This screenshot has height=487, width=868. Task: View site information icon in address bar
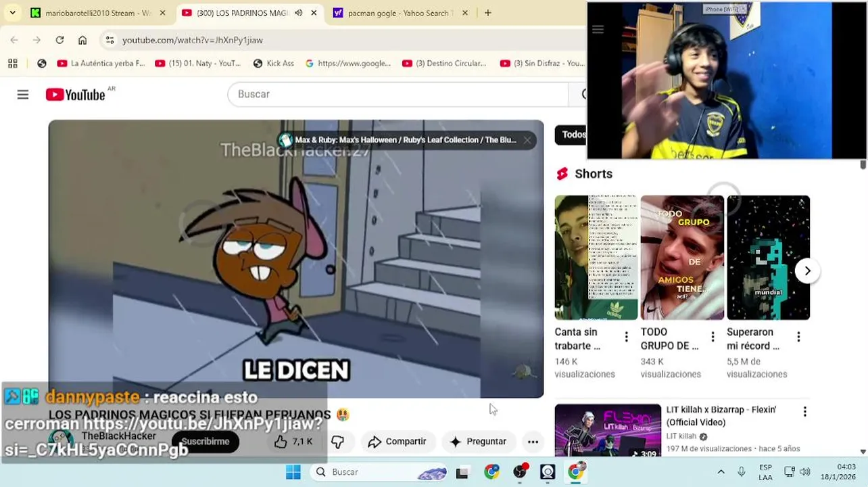tap(110, 40)
